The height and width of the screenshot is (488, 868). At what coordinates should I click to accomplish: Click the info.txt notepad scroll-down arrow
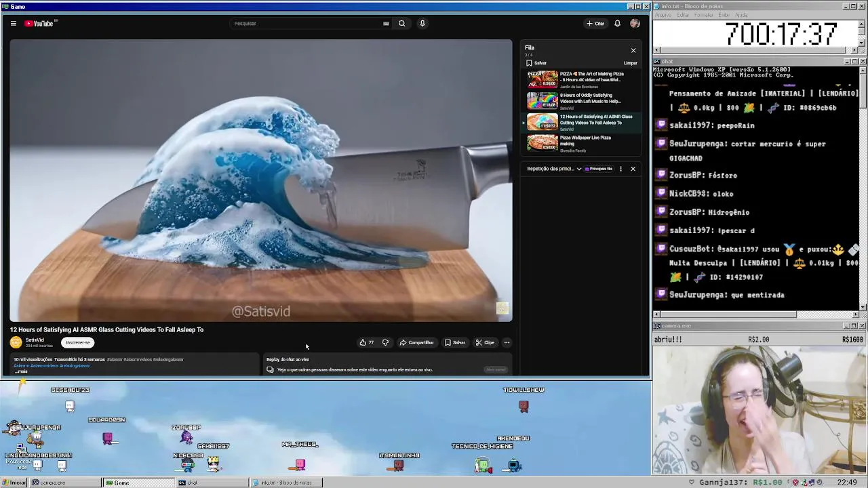863,42
